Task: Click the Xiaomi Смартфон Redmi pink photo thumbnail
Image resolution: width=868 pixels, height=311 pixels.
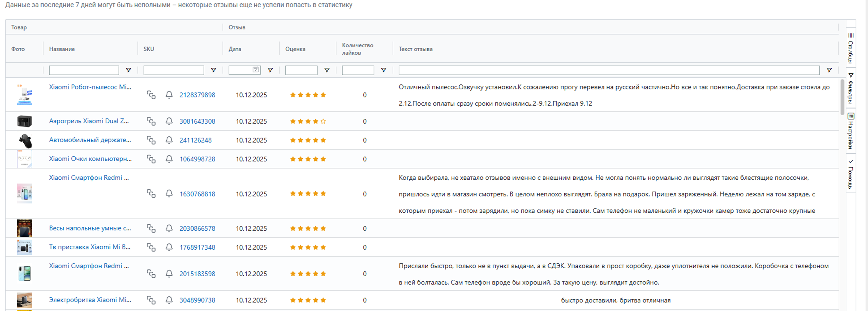Action: point(25,193)
